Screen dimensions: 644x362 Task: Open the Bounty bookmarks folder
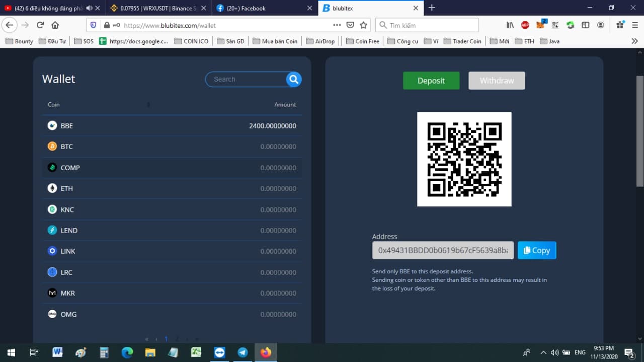click(x=19, y=41)
